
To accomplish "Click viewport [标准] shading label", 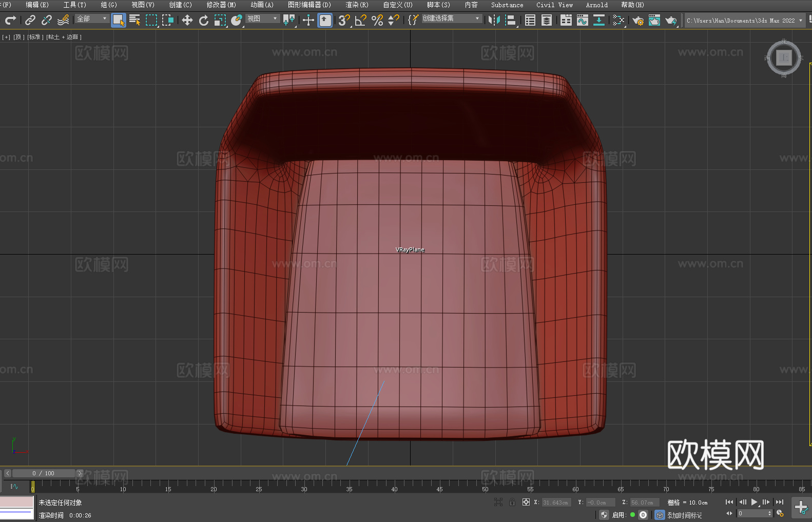I will (x=35, y=37).
